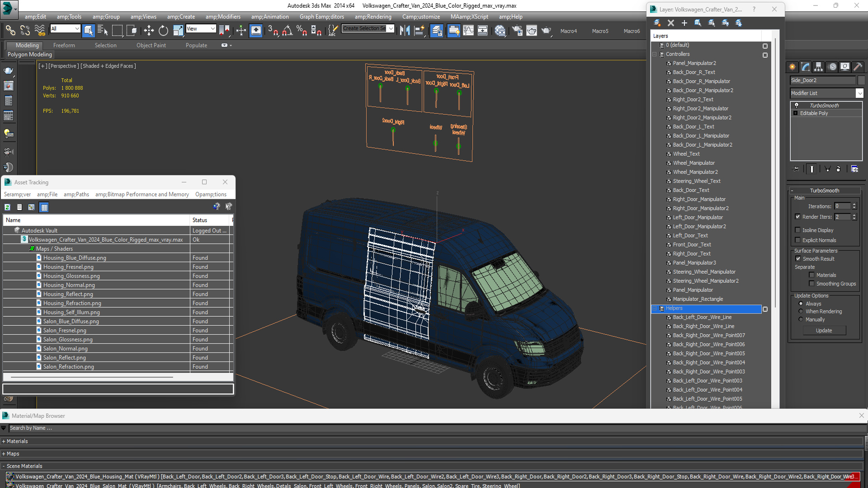Select Always update radio option
The width and height of the screenshot is (868, 488).
coord(801,304)
